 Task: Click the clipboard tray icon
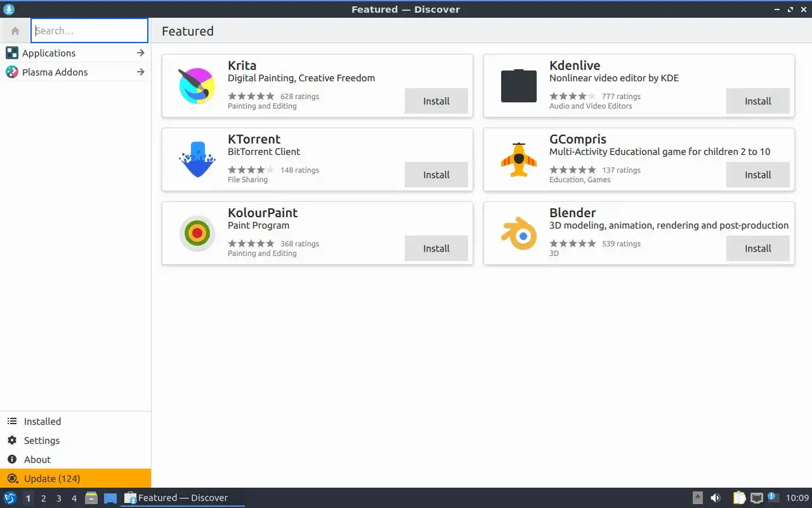(x=739, y=498)
